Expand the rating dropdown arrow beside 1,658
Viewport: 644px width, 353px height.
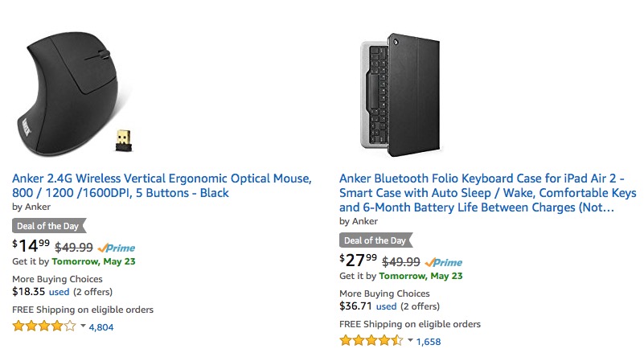click(x=410, y=342)
